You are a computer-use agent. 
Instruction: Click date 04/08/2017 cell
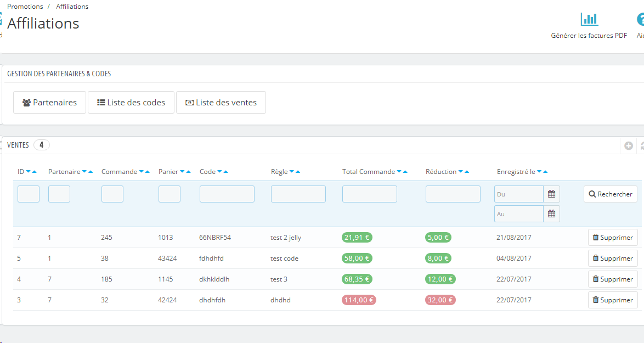(x=514, y=258)
